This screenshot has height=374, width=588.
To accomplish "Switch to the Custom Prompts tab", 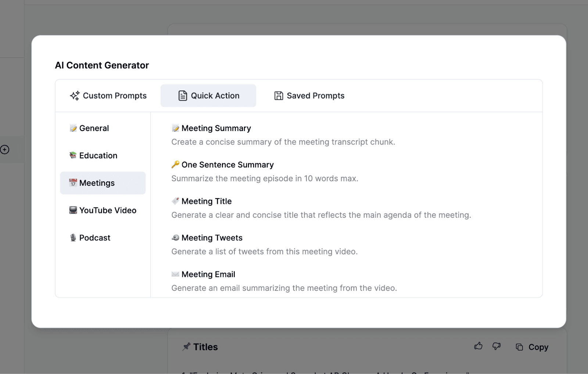I will (x=108, y=96).
